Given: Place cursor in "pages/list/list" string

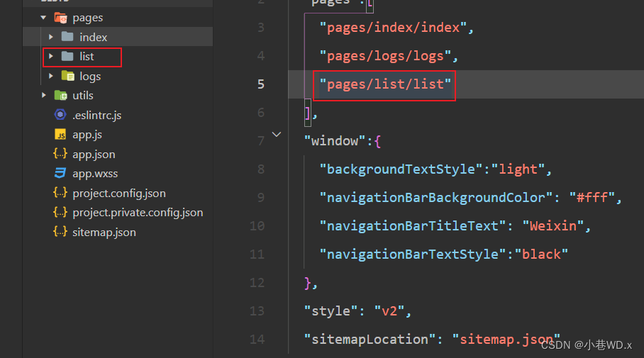Looking at the screenshot, I should coord(385,84).
